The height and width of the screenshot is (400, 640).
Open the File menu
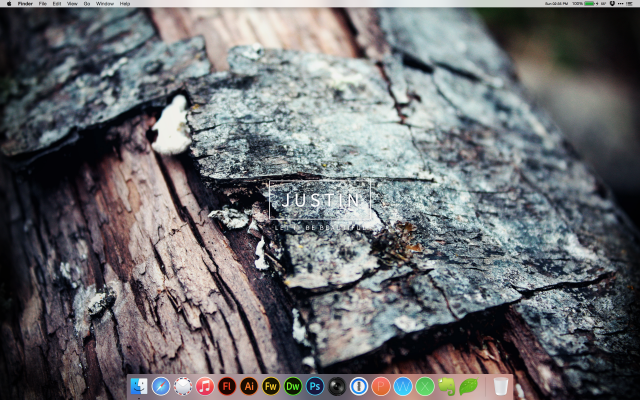pyautogui.click(x=42, y=3)
